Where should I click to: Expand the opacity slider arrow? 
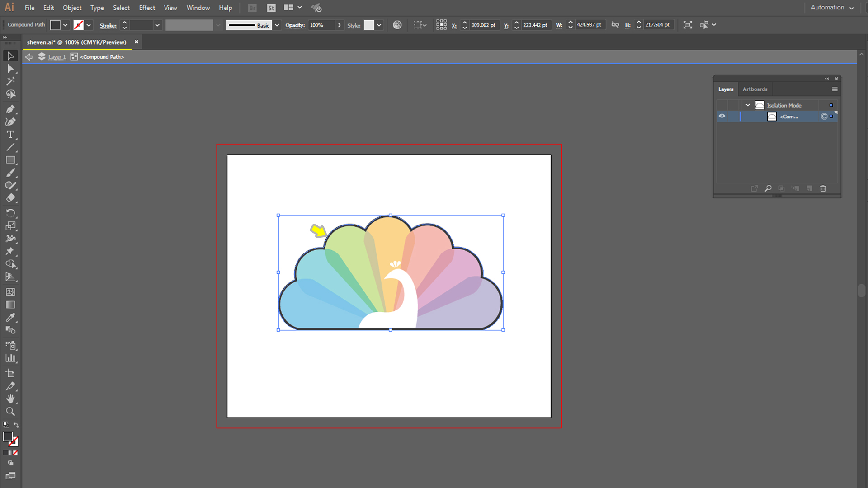point(340,25)
